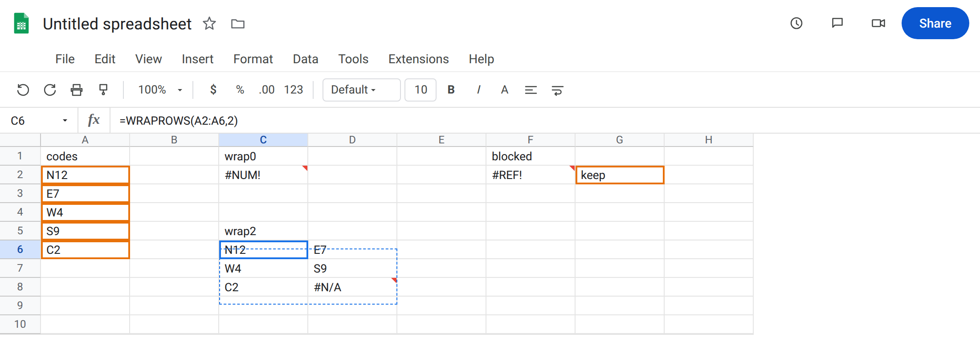
Task: Expand the 100% zoom dropdown
Action: point(160,90)
